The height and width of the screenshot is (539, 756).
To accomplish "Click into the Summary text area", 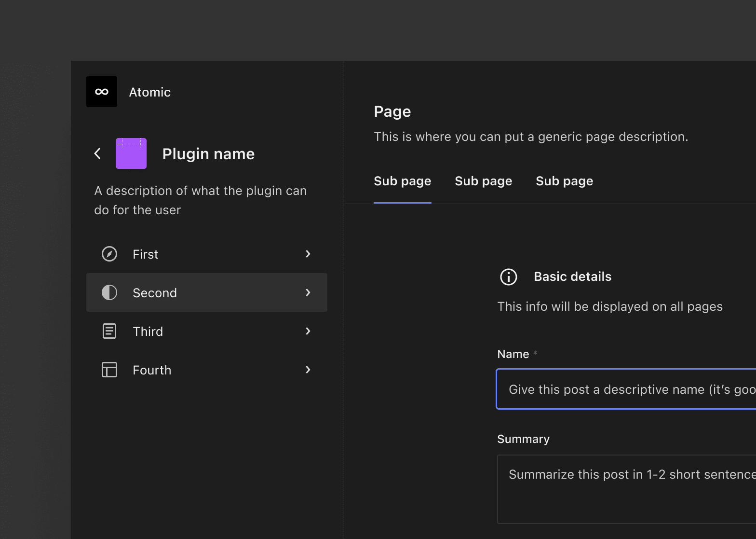I will [x=627, y=489].
